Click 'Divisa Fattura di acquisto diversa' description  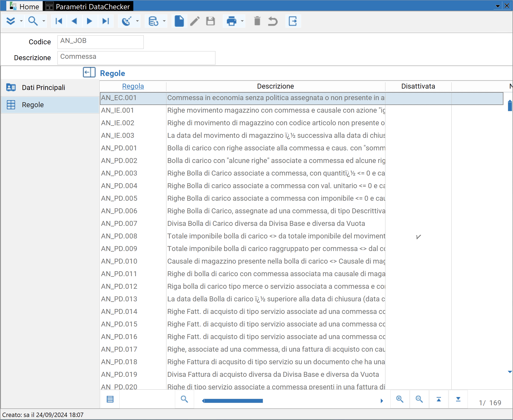pyautogui.click(x=273, y=375)
